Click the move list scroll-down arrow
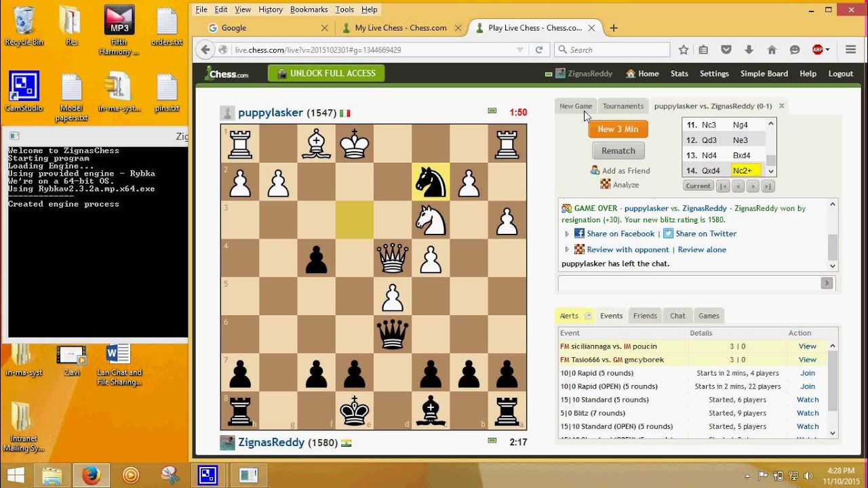The height and width of the screenshot is (488, 868). [x=771, y=171]
